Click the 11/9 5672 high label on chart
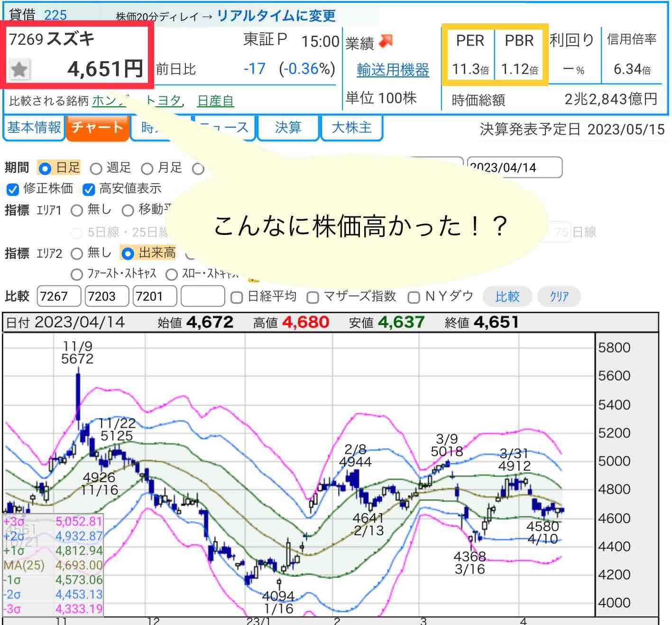Screen dimensions: 672x625 77,353
